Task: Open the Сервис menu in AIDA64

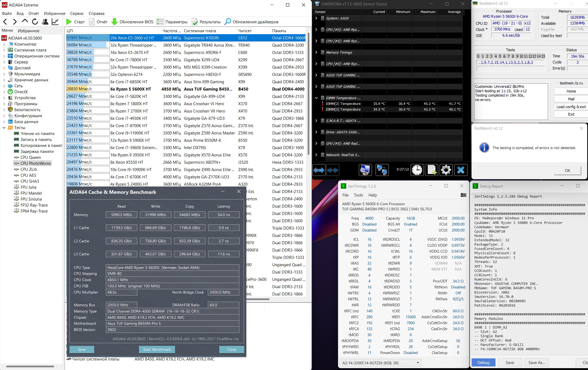Action: click(x=77, y=13)
